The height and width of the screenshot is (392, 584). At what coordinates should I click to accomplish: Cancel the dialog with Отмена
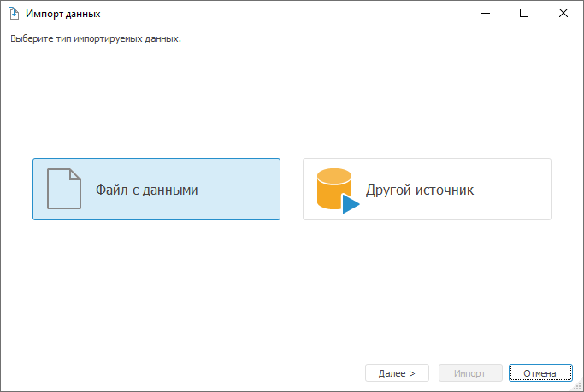coord(540,373)
